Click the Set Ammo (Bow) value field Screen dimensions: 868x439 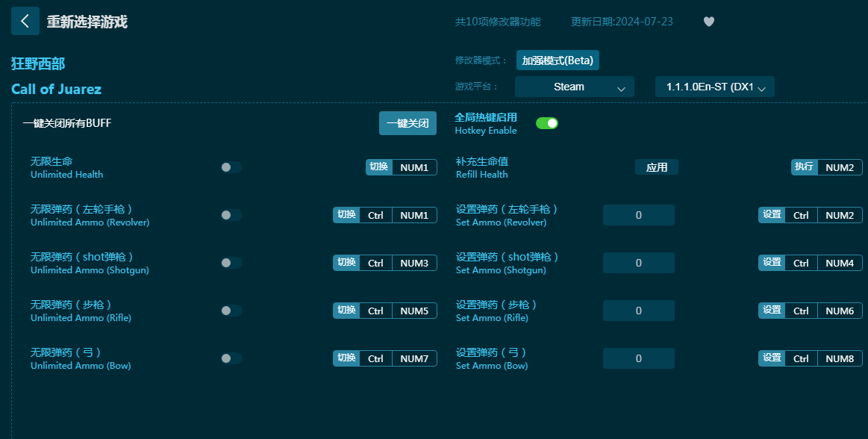[x=639, y=358]
